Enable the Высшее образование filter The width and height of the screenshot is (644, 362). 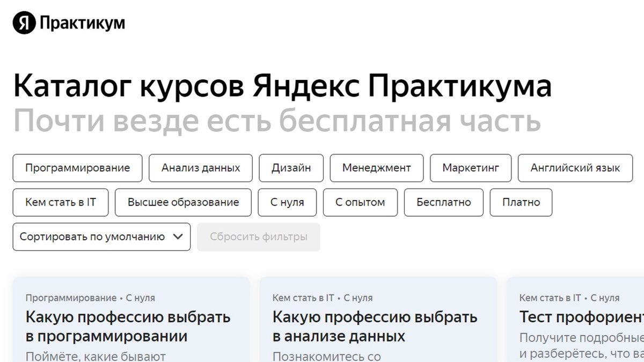[182, 202]
